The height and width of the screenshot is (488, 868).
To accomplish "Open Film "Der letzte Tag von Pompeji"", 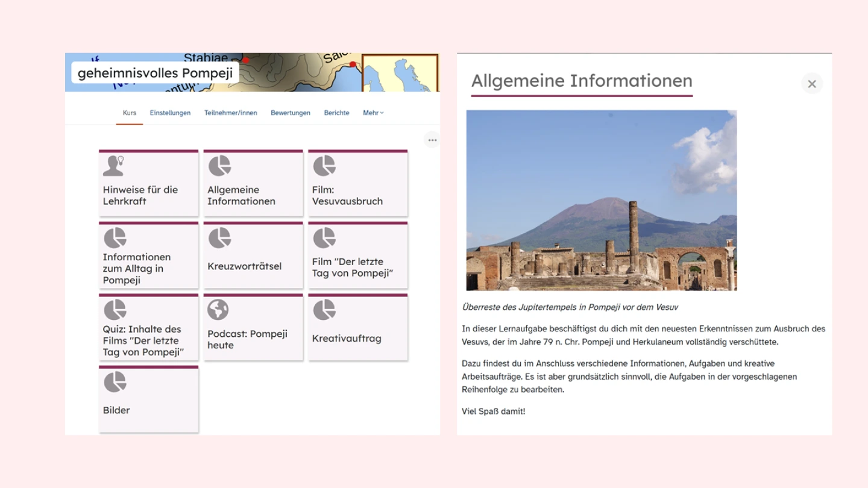I will click(357, 267).
